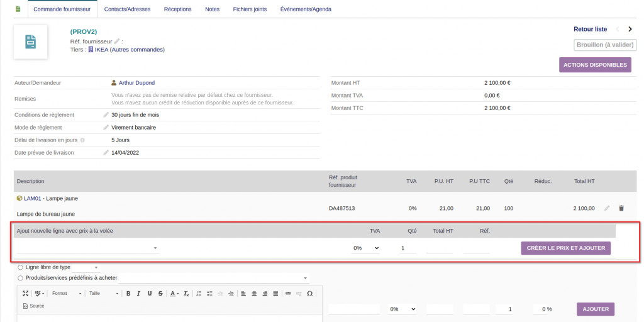Maximize the text editor

tap(25, 293)
